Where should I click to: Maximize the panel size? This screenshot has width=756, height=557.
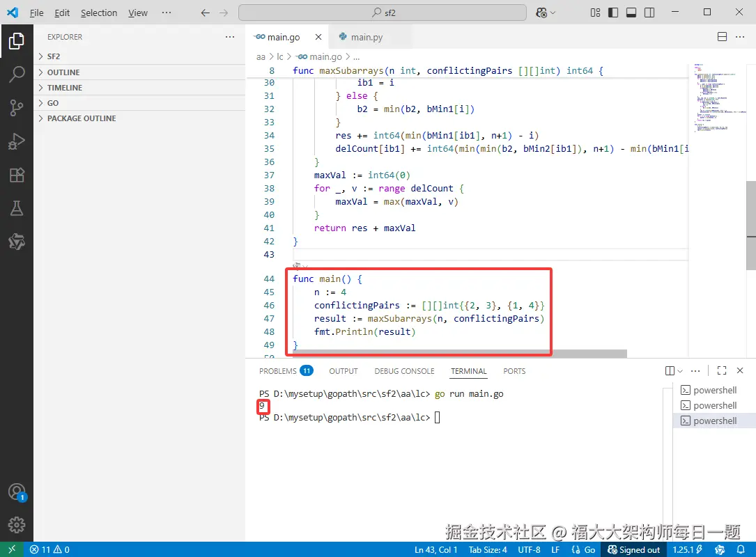(x=722, y=370)
